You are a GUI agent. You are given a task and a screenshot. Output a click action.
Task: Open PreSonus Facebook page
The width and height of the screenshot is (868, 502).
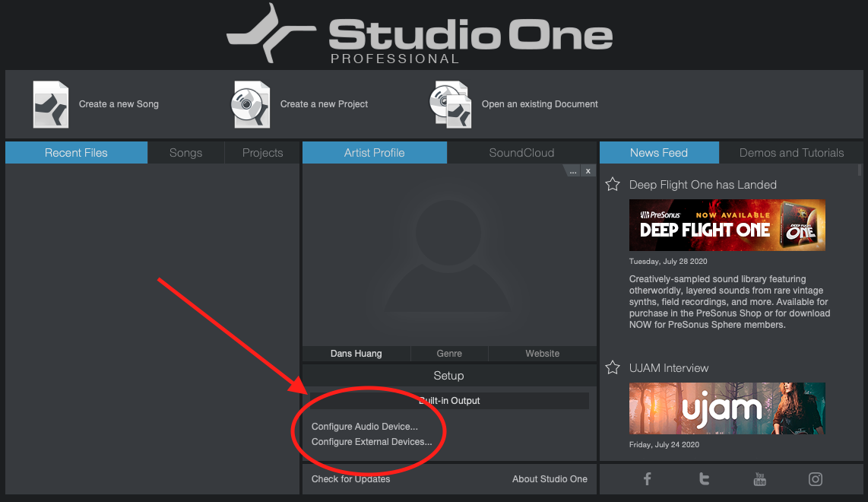(x=647, y=478)
